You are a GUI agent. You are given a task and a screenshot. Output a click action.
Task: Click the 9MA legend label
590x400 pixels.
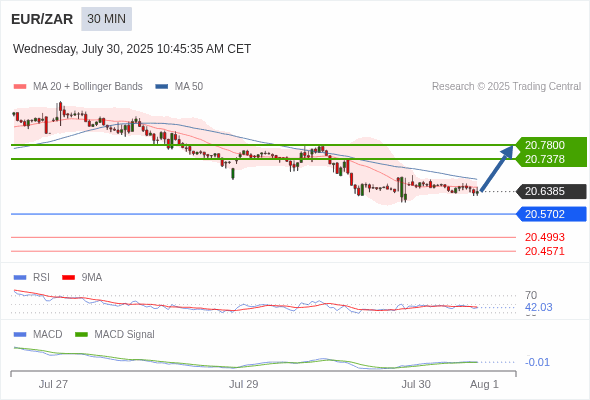(x=92, y=278)
